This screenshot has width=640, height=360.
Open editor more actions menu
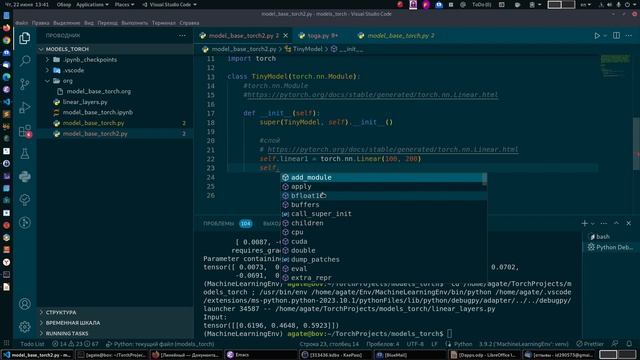click(629, 36)
